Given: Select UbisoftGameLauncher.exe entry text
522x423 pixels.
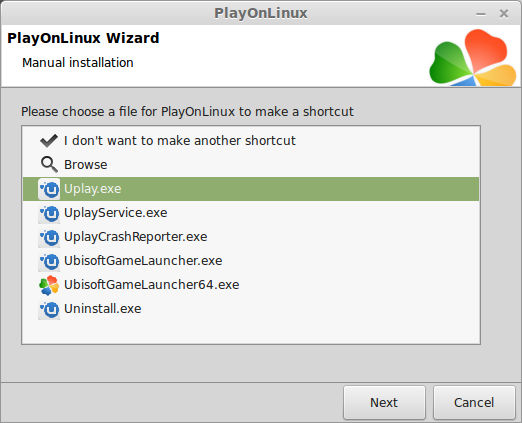Looking at the screenshot, I should [x=143, y=261].
